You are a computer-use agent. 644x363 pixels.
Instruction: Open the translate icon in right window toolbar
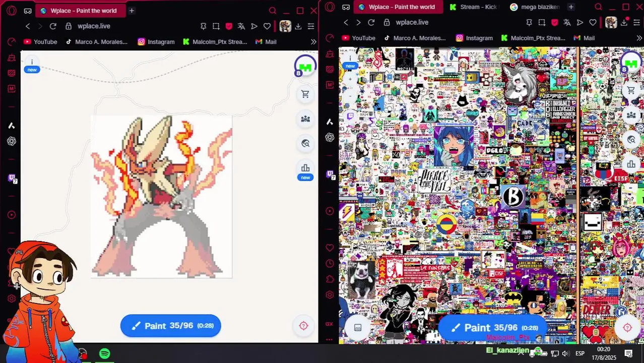click(x=567, y=22)
